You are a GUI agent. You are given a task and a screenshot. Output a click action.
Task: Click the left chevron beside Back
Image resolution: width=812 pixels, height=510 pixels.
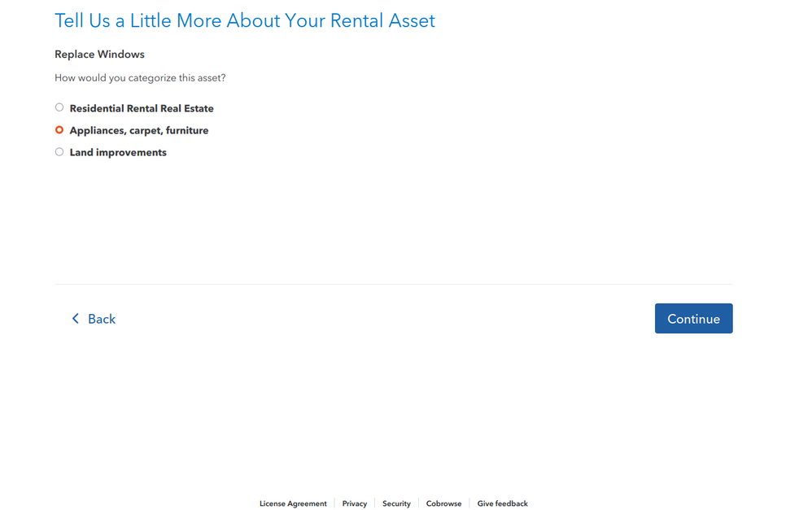76,318
